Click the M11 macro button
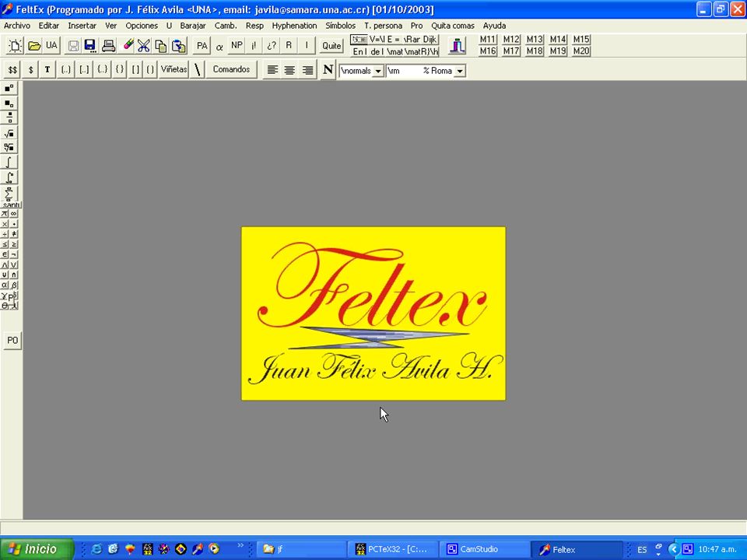This screenshot has height=560, width=747. (487, 40)
